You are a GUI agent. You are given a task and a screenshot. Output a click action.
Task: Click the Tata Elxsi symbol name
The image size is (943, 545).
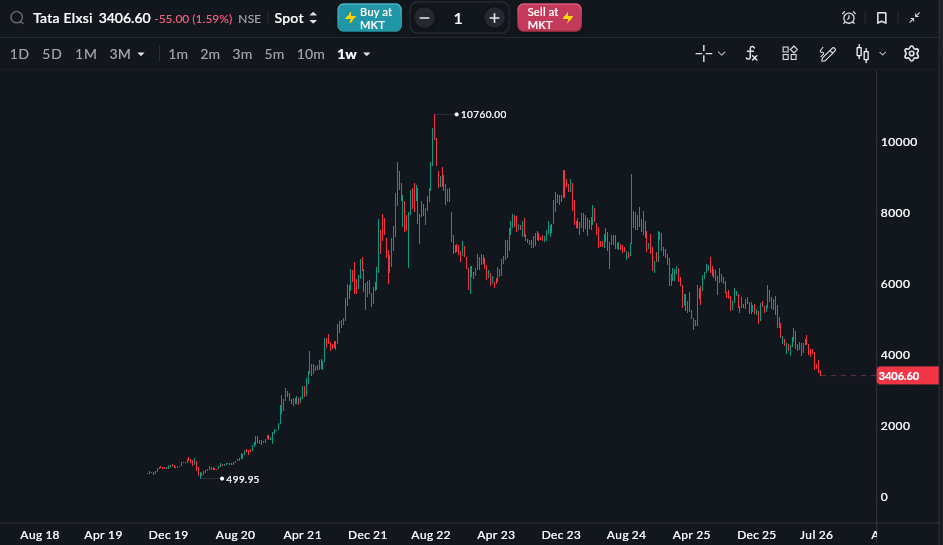[x=63, y=18]
